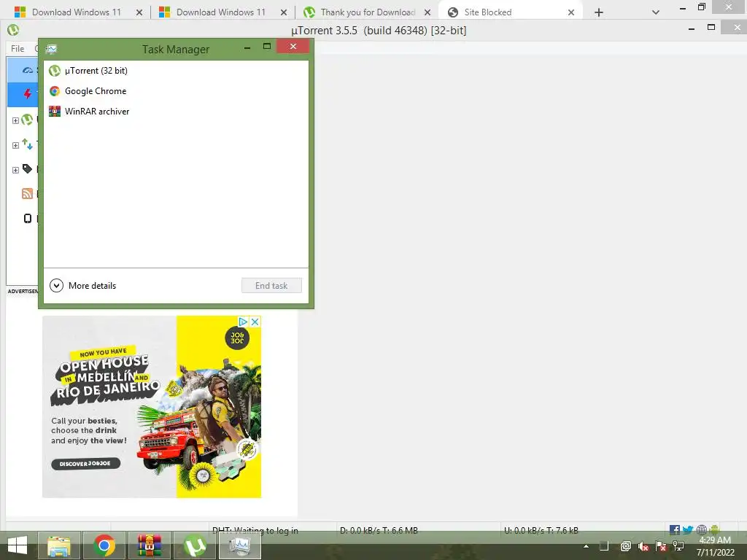Image resolution: width=747 pixels, height=560 pixels.
Task: Click Task Manager taskbar button
Action: tap(240, 545)
